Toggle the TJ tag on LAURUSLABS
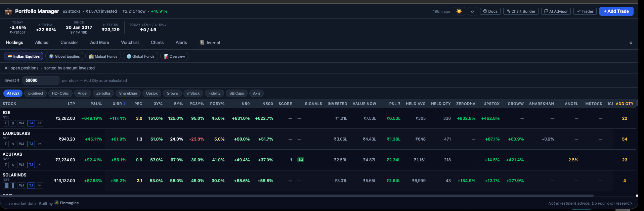The width and height of the screenshot is (644, 211). tap(31, 144)
